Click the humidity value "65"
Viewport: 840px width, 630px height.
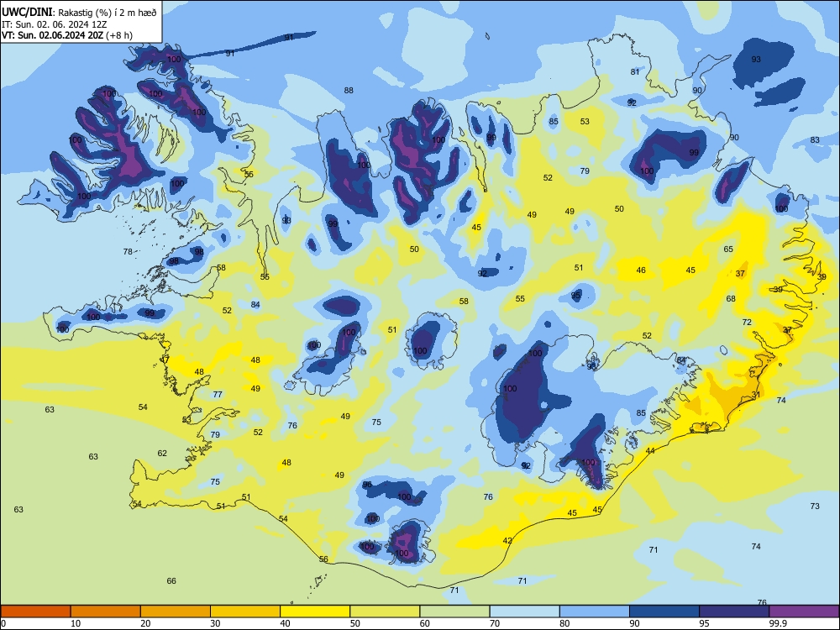pos(728,249)
